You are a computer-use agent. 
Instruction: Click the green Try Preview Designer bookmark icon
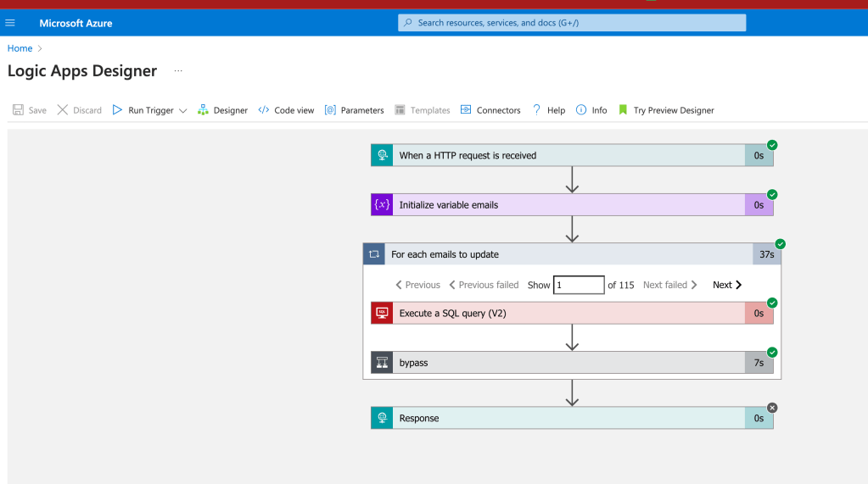coord(623,110)
